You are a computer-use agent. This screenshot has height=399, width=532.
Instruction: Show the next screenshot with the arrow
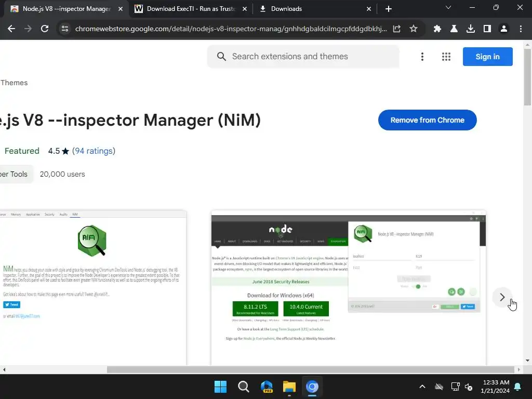tap(502, 297)
